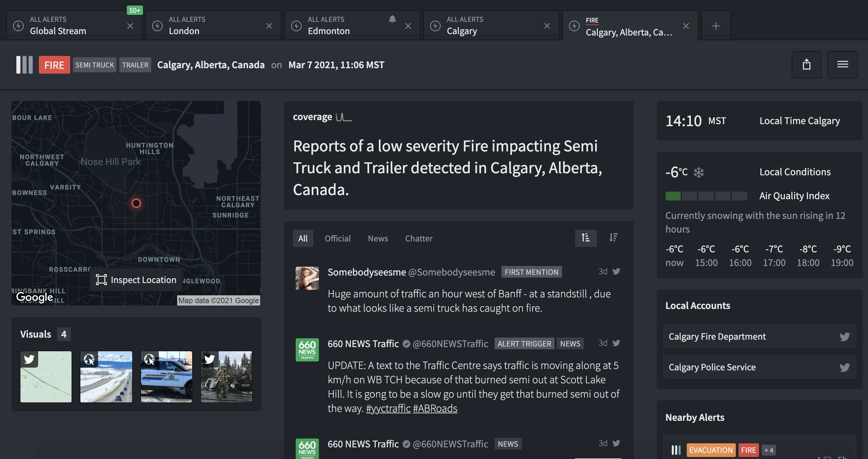Image resolution: width=868 pixels, height=459 pixels.
Task: Click the red FIRE tag in header
Action: coord(54,65)
